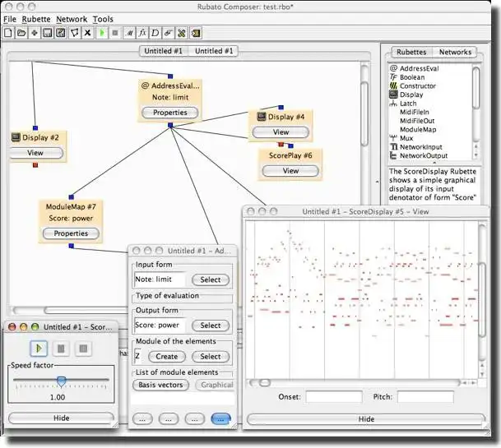This screenshot has height=448, width=501.
Task: Click the form builder script icon
Action: point(169,33)
